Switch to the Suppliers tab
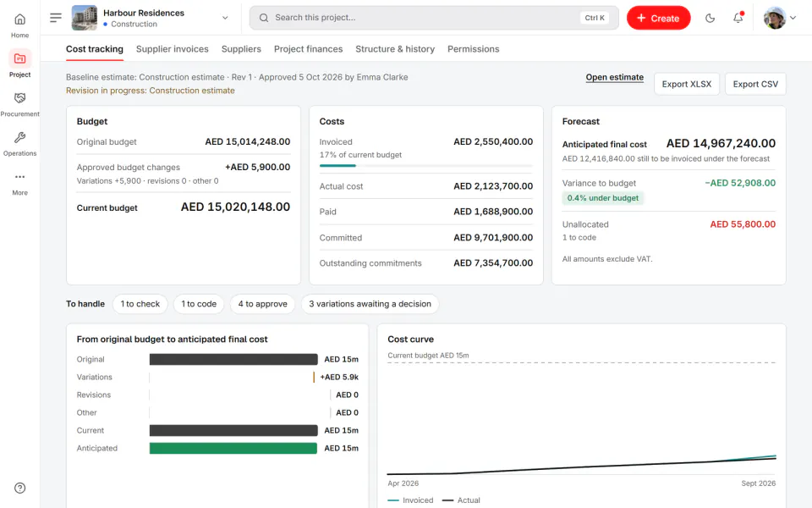 [x=241, y=49]
